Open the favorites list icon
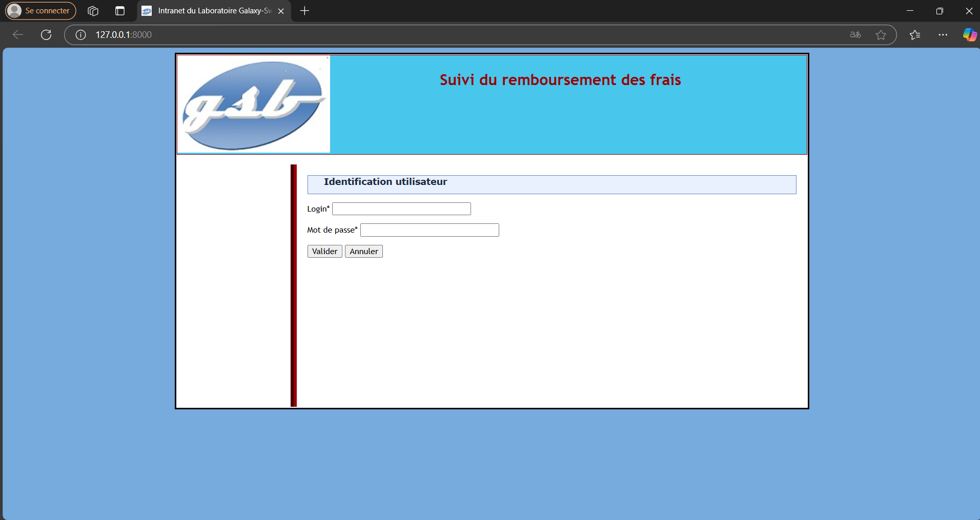The width and height of the screenshot is (980, 520). coord(915,35)
